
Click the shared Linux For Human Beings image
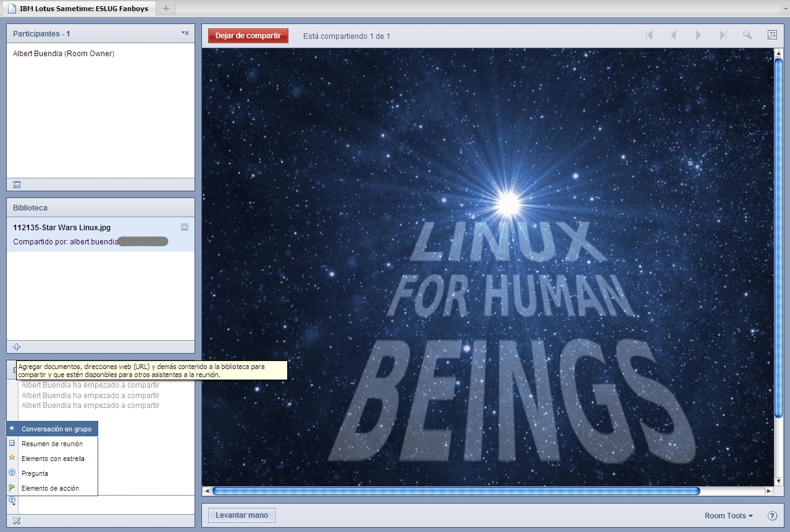(x=488, y=267)
